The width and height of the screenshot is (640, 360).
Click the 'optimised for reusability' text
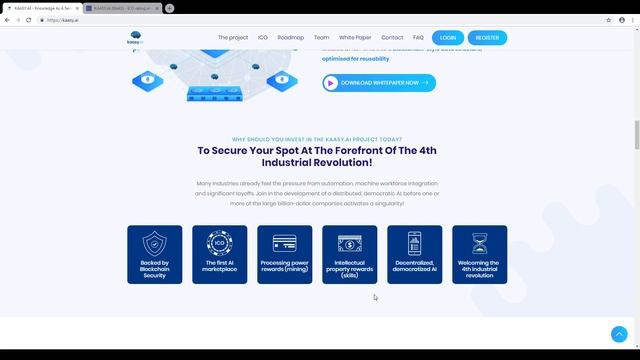tap(356, 59)
